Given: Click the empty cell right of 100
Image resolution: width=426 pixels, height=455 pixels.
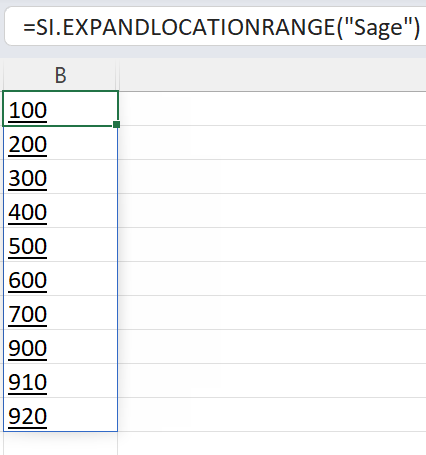Looking at the screenshot, I should tap(272, 109).
